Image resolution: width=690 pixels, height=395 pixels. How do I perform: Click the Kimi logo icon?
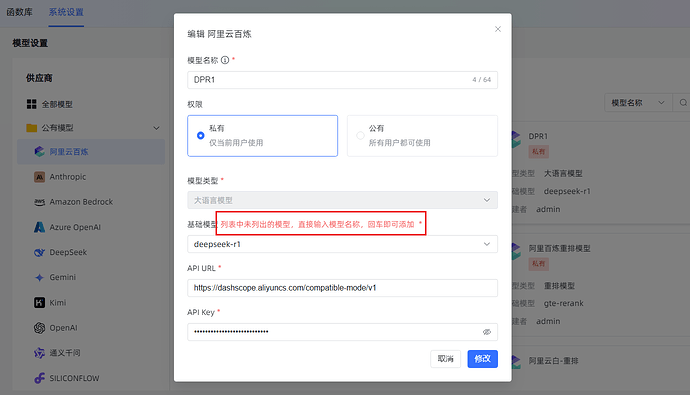(39, 303)
